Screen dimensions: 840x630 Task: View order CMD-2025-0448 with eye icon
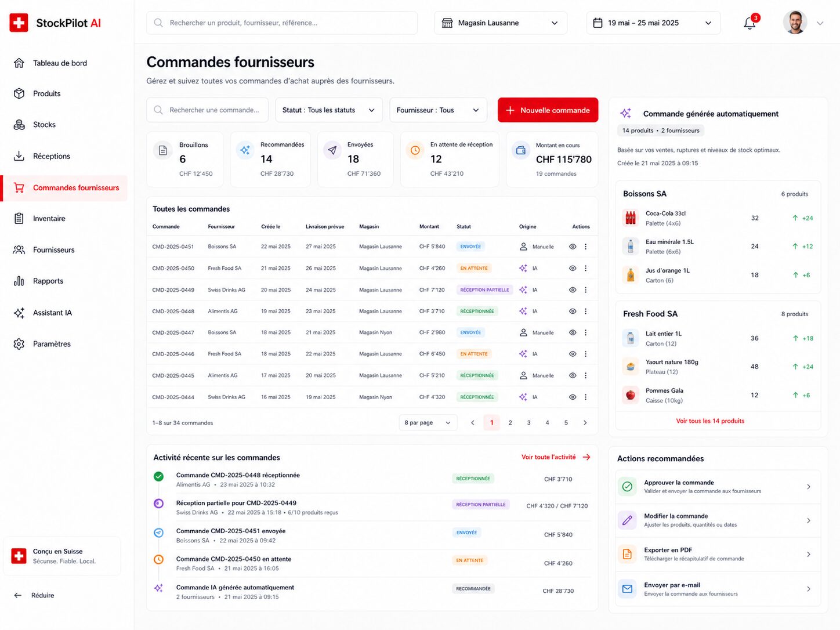(573, 311)
